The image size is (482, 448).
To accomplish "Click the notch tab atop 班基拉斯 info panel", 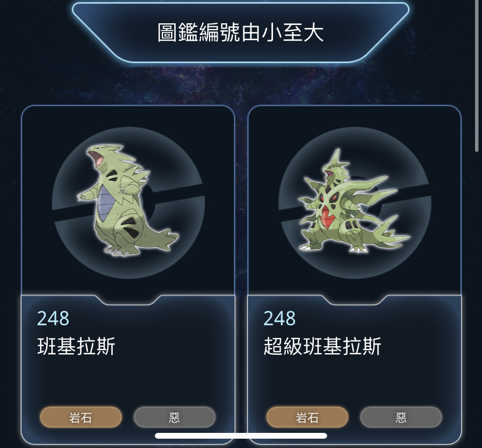I will pos(128,300).
